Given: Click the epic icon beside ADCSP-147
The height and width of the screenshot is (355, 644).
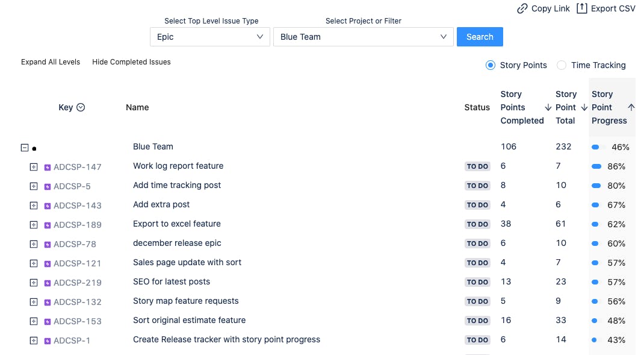Looking at the screenshot, I should (48, 168).
